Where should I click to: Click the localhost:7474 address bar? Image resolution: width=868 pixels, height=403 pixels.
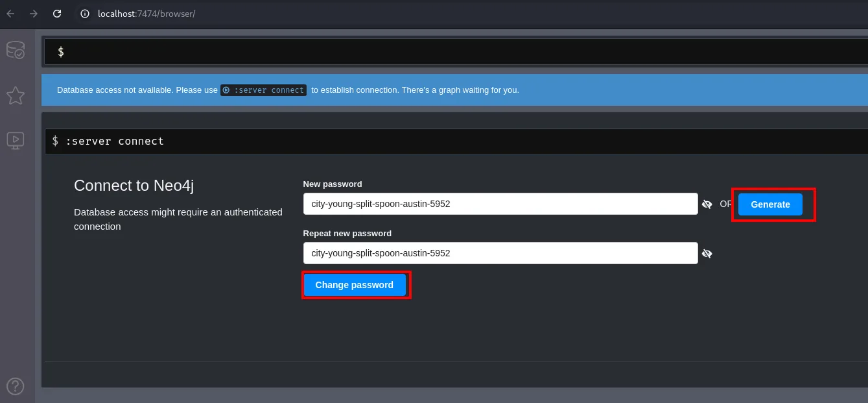[147, 14]
